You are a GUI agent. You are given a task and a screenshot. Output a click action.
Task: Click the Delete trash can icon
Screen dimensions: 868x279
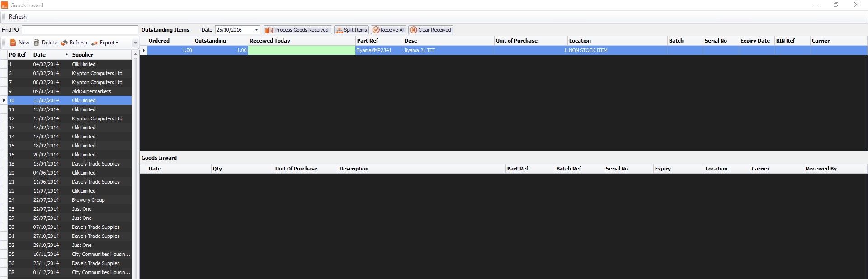tap(37, 43)
